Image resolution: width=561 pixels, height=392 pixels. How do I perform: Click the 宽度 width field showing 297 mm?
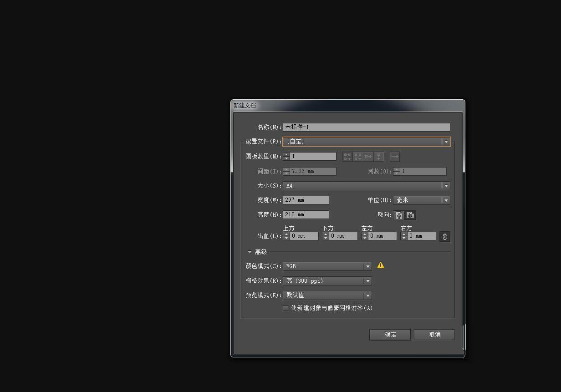click(306, 200)
